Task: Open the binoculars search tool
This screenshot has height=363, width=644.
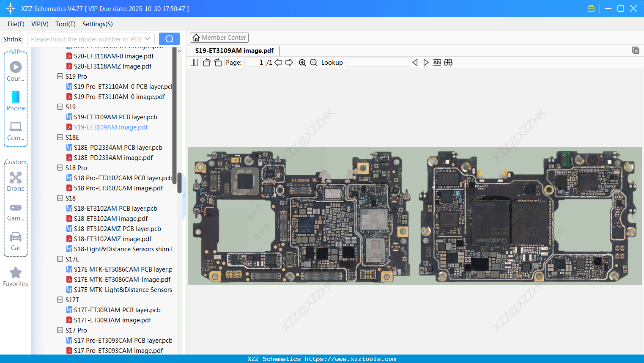Action: pos(448,62)
